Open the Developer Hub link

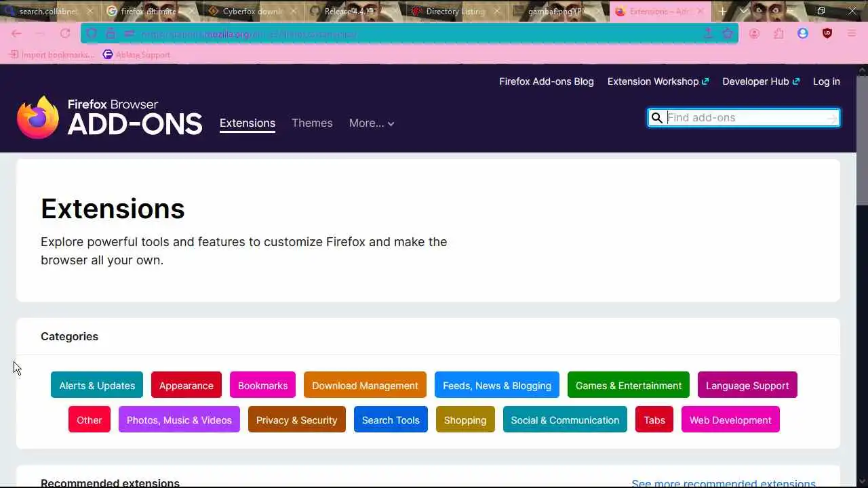pos(761,81)
